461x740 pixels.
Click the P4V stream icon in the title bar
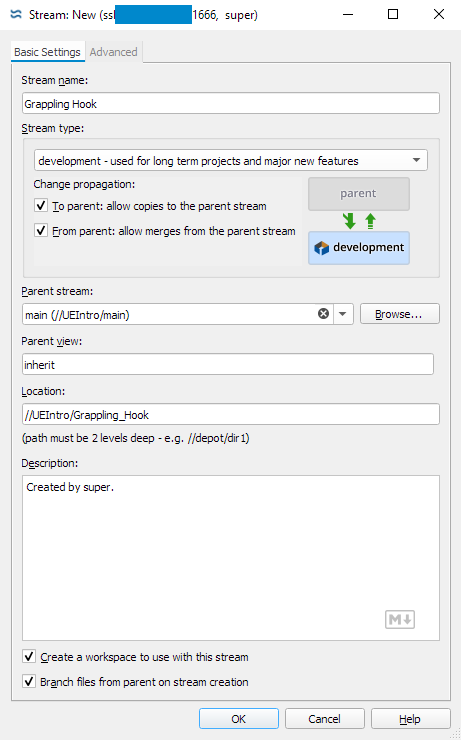point(16,15)
